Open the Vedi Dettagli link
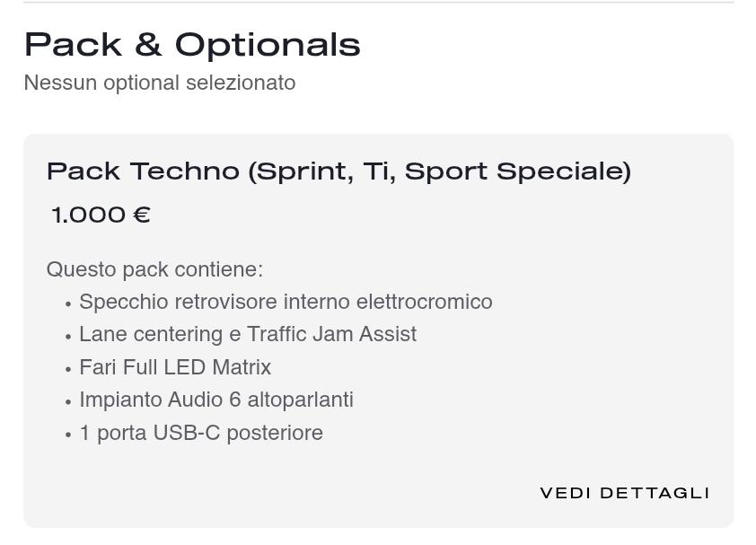The image size is (756, 545). (624, 493)
